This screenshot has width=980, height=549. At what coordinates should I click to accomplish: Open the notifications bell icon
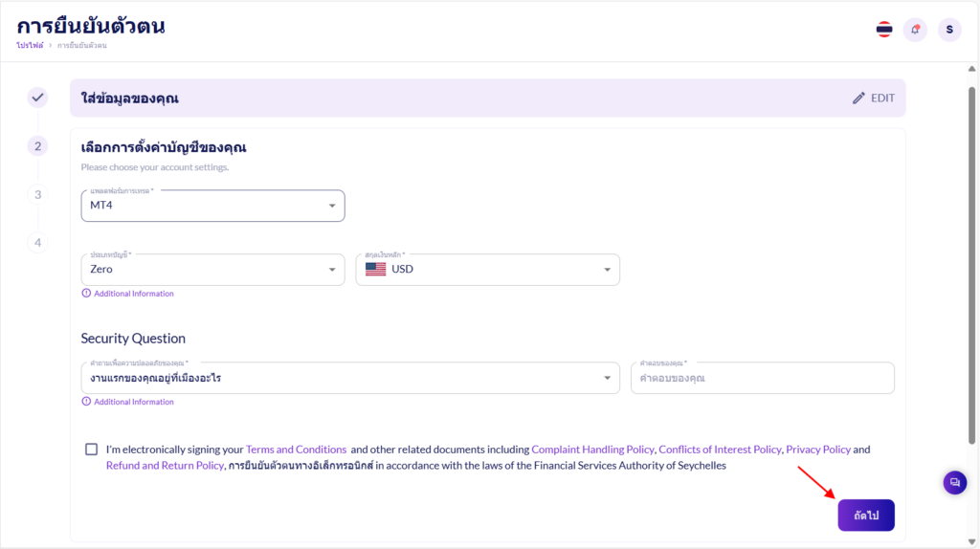tap(915, 30)
